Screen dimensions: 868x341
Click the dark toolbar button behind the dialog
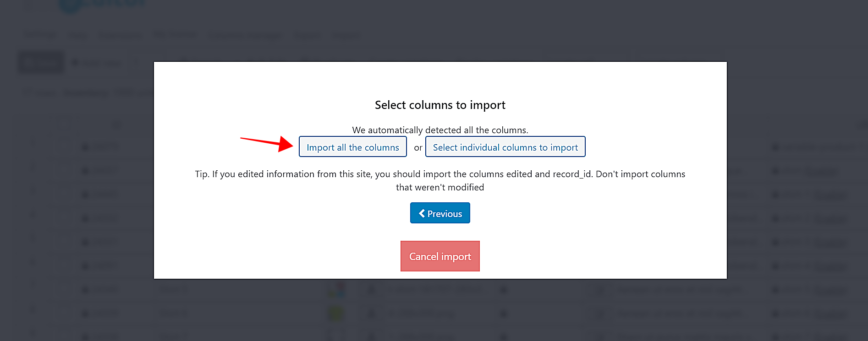click(x=41, y=62)
